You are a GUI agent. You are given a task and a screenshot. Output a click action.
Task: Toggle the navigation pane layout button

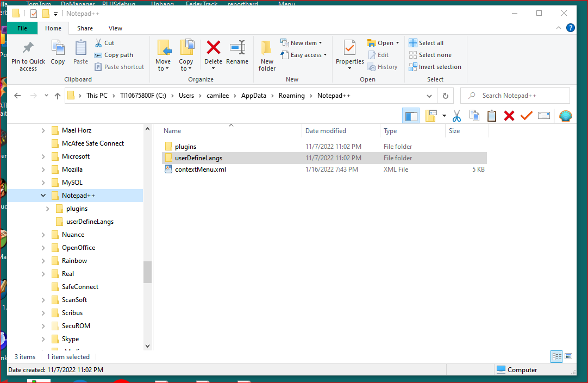[411, 116]
